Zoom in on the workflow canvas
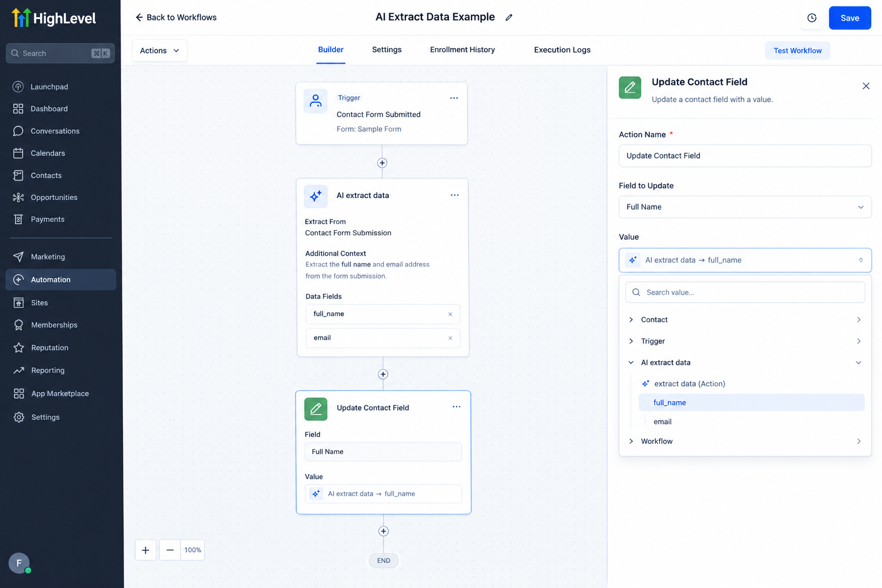 tap(146, 550)
